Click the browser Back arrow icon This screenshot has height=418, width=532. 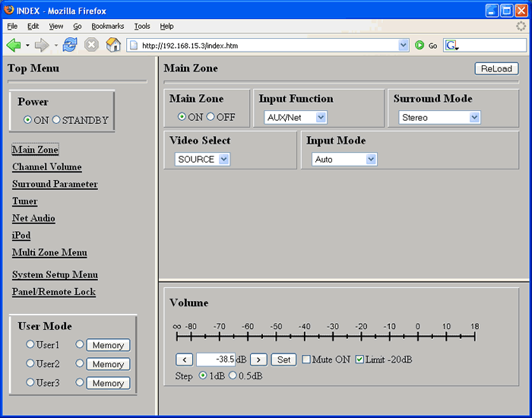(x=14, y=45)
